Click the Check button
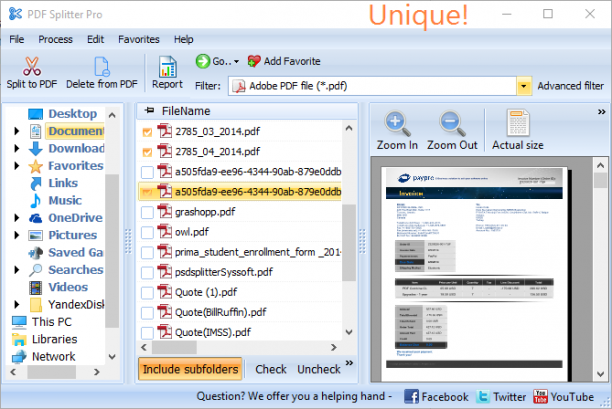612x409 pixels. (x=271, y=369)
